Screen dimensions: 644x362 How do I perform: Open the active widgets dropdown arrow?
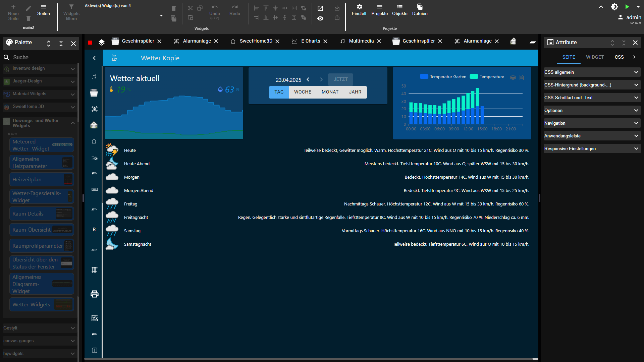pos(161,15)
